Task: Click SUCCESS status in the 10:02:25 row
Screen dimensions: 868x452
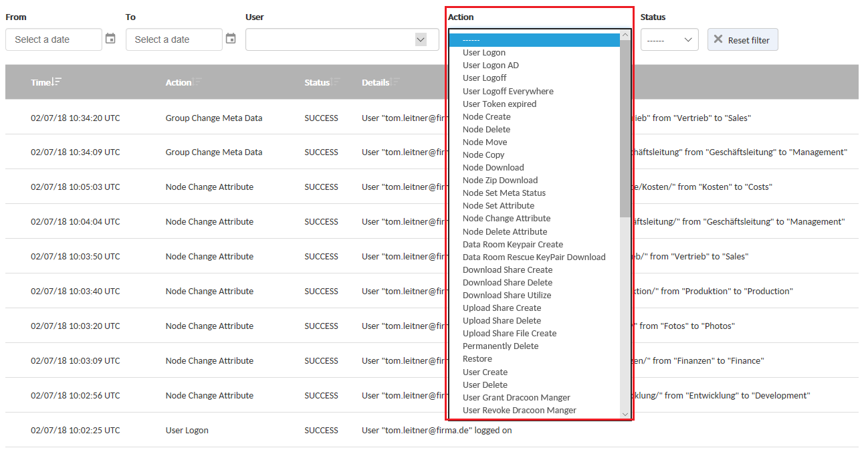Action: click(x=322, y=430)
